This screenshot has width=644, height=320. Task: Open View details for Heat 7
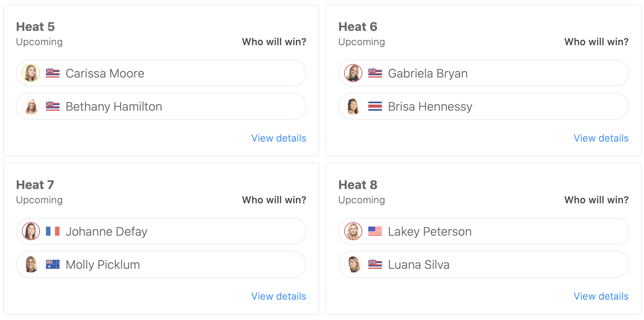[x=279, y=296]
